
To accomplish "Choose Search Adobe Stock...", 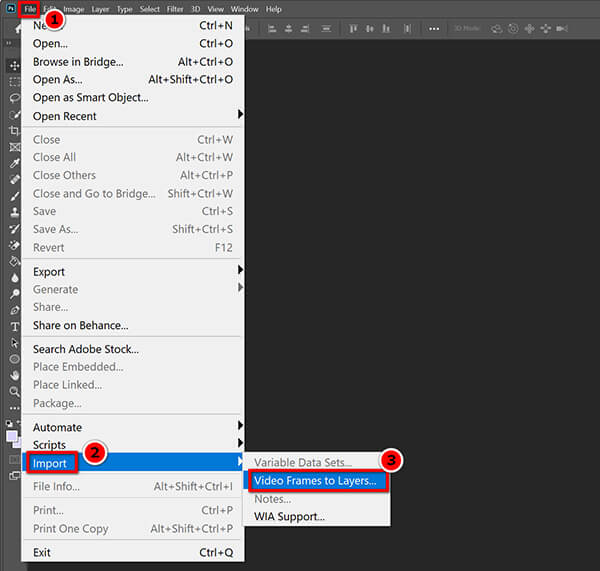I will click(133, 349).
